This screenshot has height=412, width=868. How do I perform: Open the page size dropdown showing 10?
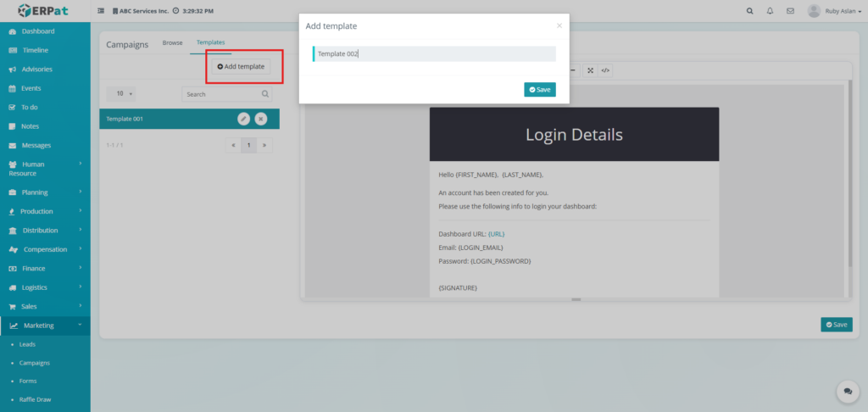coord(120,94)
